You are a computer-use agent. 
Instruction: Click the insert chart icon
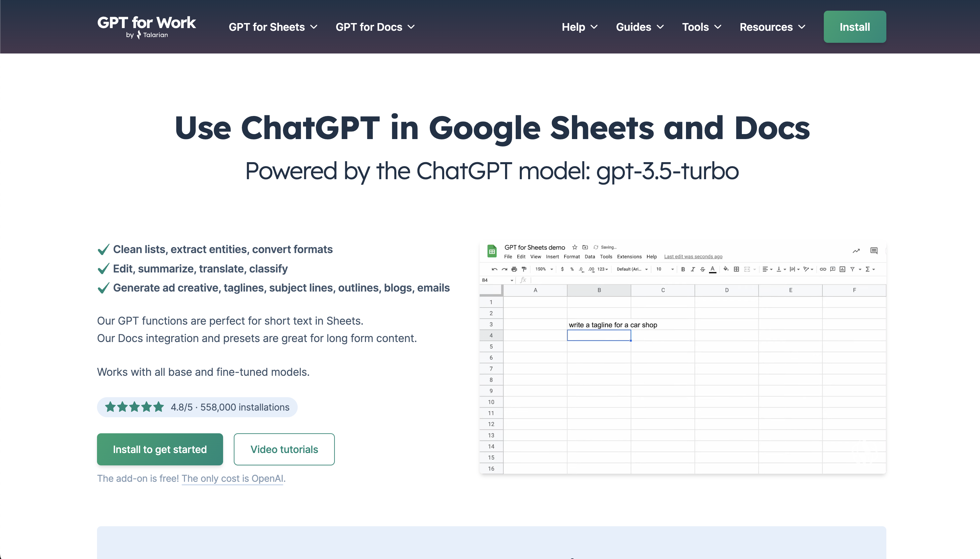[x=842, y=269]
